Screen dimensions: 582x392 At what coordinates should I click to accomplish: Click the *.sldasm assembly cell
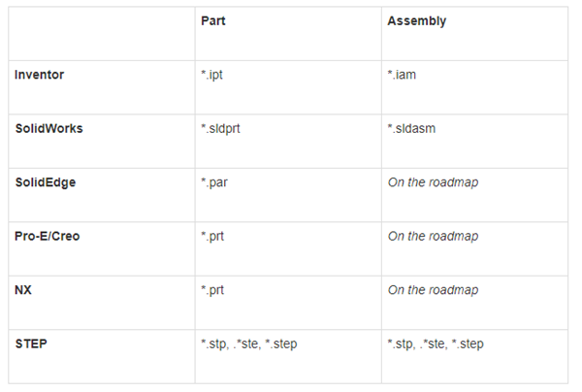[x=414, y=128]
